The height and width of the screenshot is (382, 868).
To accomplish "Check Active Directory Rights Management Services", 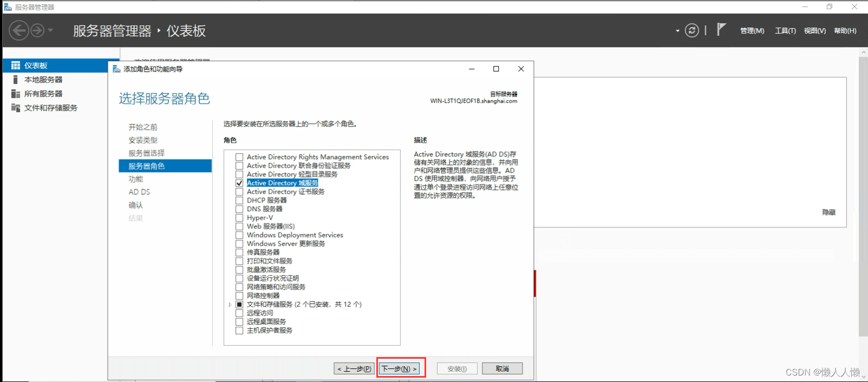I will (x=239, y=157).
